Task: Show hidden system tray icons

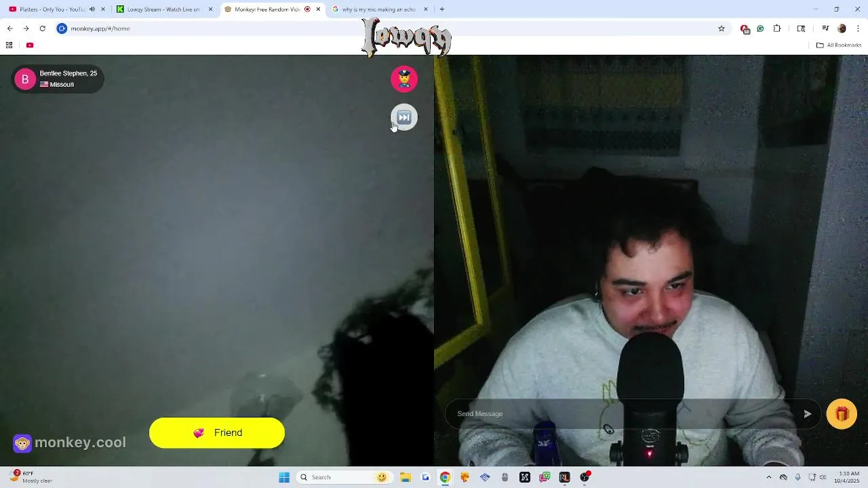Action: click(x=768, y=477)
